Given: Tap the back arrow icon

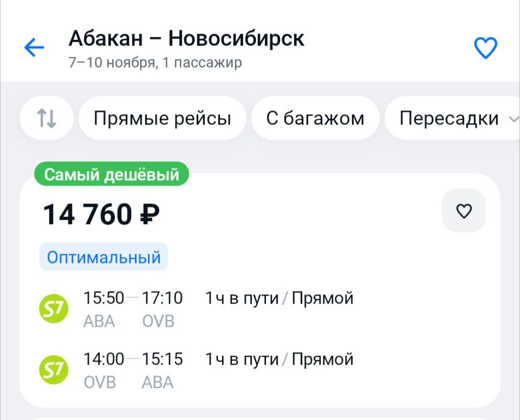Looking at the screenshot, I should click(x=34, y=48).
